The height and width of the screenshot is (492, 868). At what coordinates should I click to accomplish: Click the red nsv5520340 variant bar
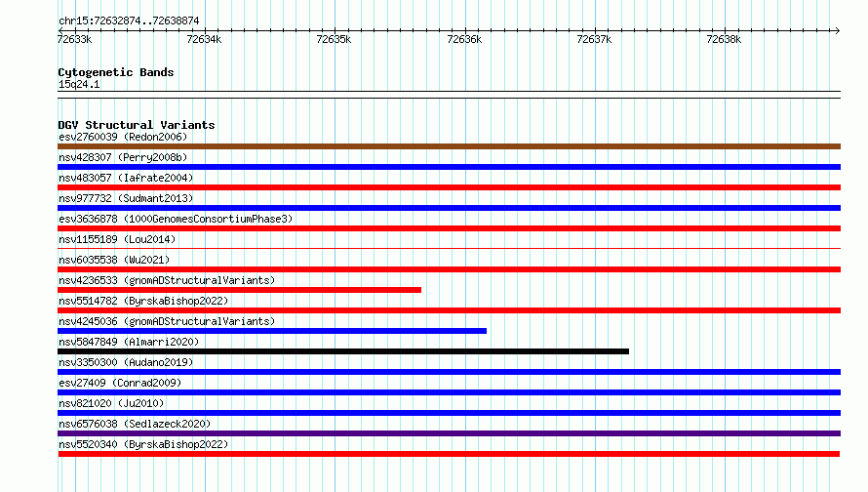click(x=449, y=454)
